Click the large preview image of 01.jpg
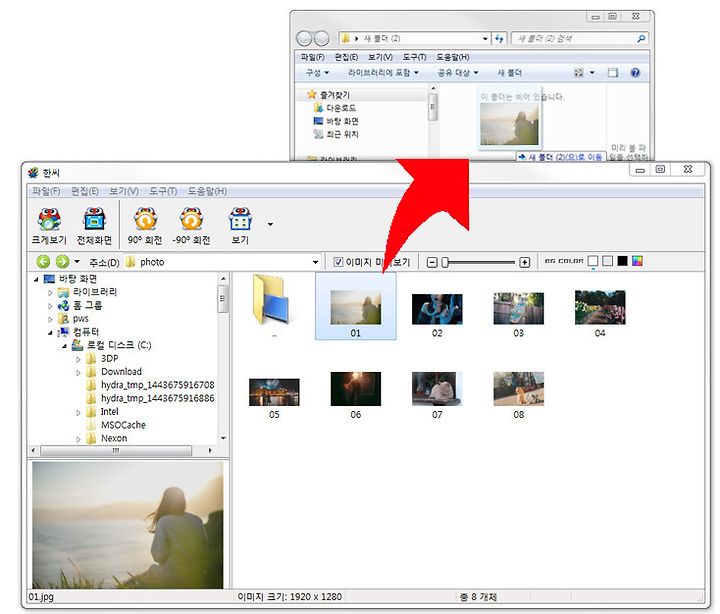This screenshot has width=720, height=614. pos(128,525)
